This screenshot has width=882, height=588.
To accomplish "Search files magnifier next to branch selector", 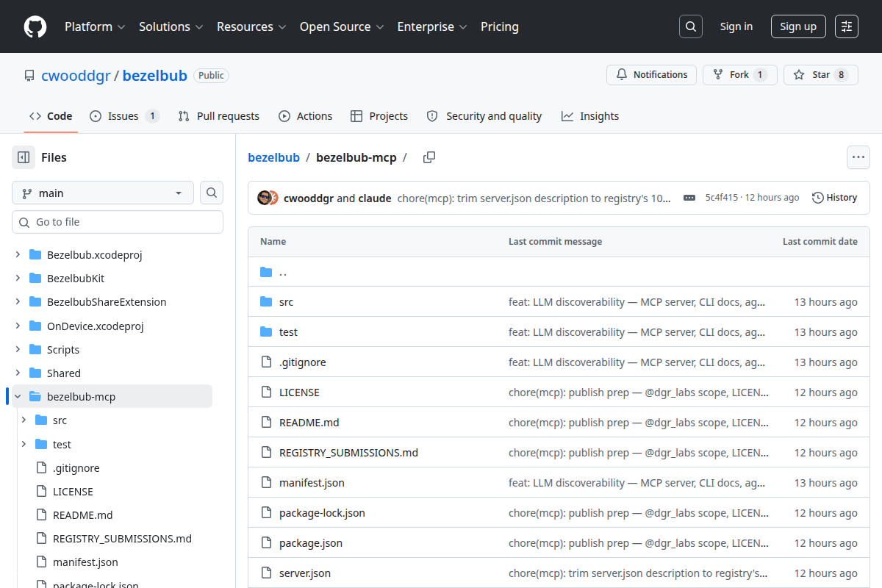I will [x=212, y=193].
